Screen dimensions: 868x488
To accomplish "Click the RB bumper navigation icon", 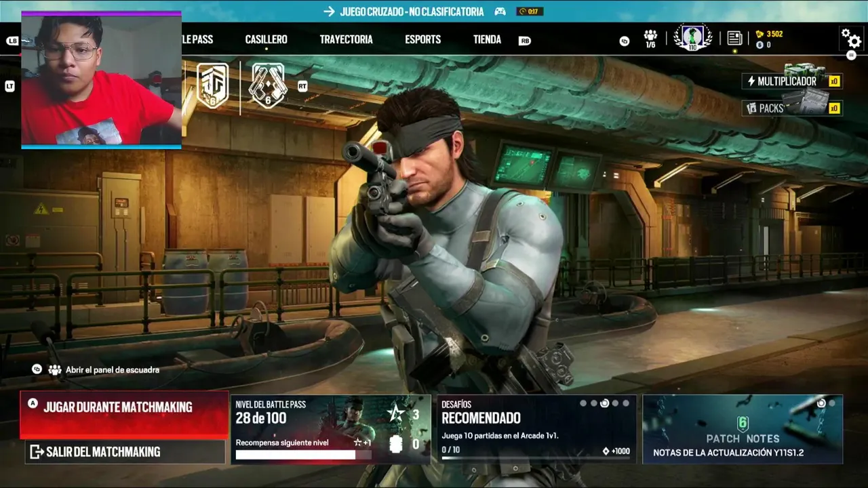I will (x=524, y=41).
